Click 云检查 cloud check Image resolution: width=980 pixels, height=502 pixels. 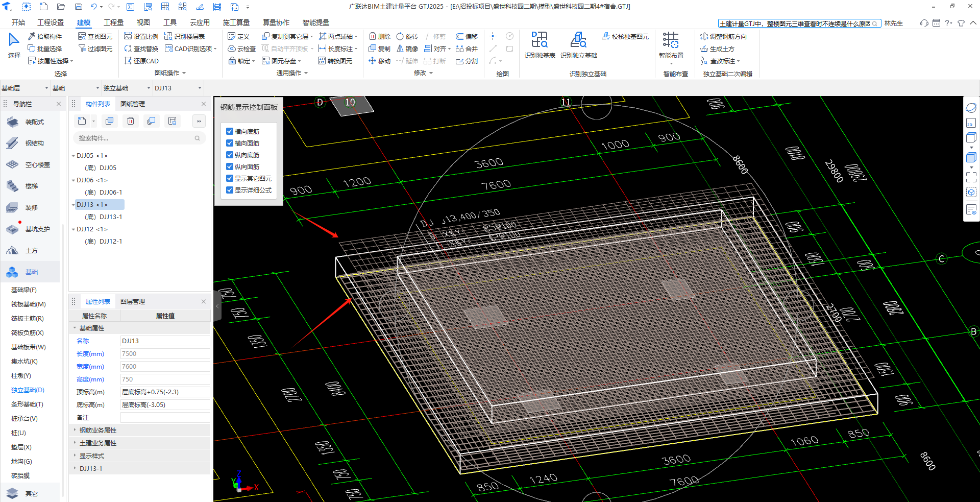[x=241, y=49]
